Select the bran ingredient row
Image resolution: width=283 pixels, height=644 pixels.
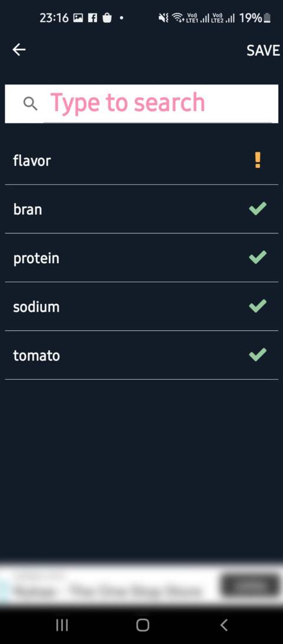(x=141, y=209)
